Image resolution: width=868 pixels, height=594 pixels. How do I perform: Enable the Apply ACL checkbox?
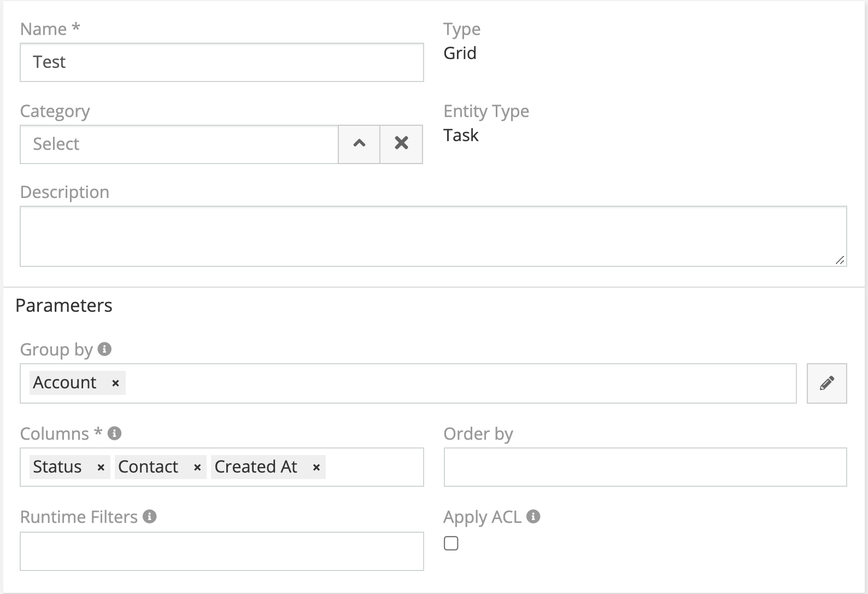click(451, 543)
